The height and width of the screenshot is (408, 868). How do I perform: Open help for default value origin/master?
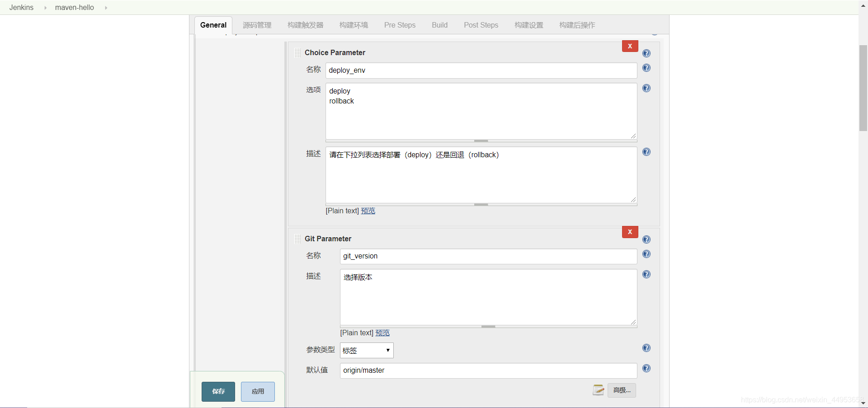[x=646, y=368]
